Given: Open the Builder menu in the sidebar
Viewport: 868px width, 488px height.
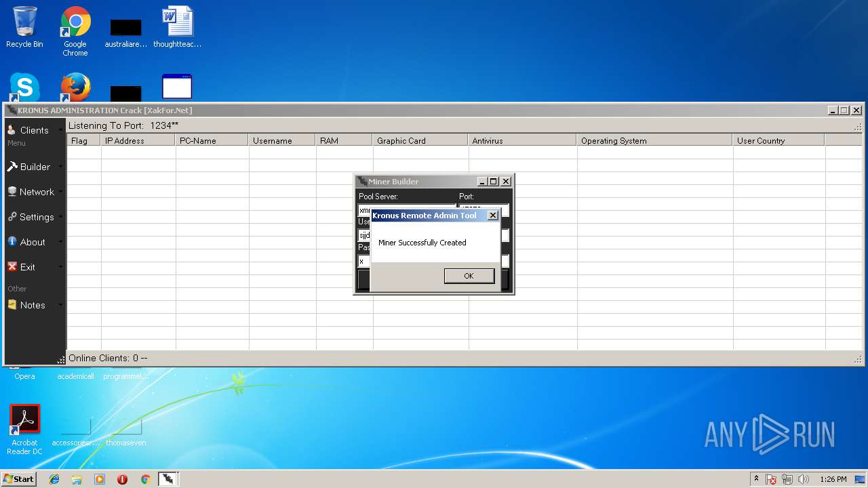Looking at the screenshot, I should (35, 167).
